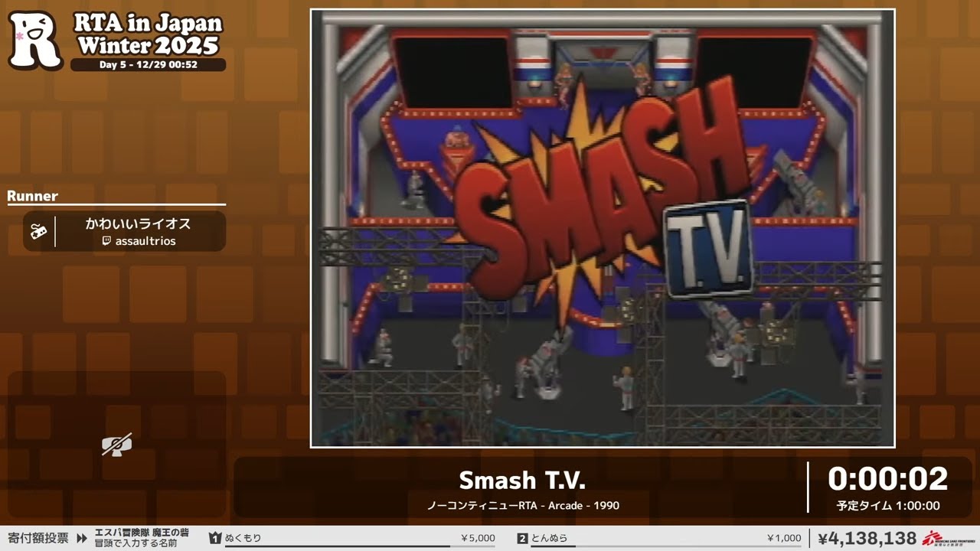Click the ぬくもり bid option name
Image resolution: width=980 pixels, height=551 pixels.
[x=243, y=538]
